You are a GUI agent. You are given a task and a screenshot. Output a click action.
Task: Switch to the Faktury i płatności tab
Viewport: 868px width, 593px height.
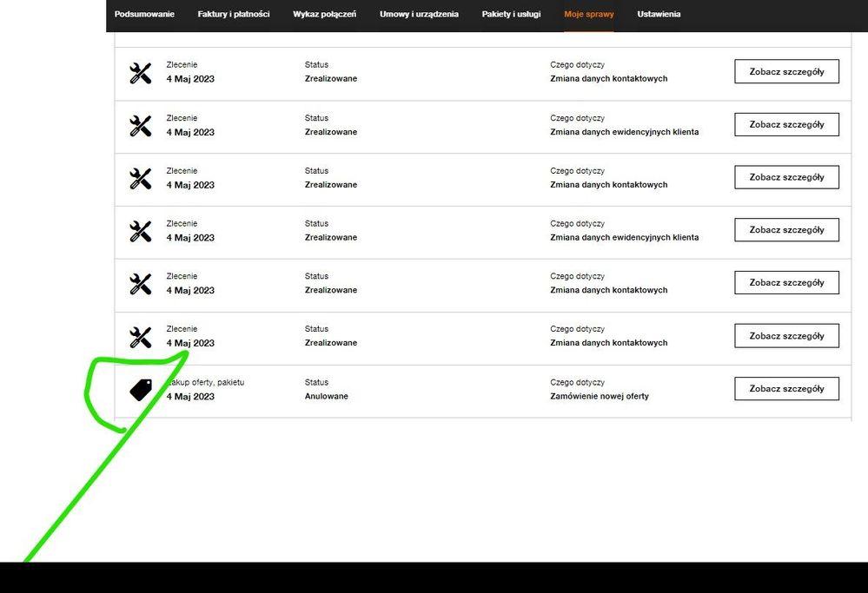234,15
